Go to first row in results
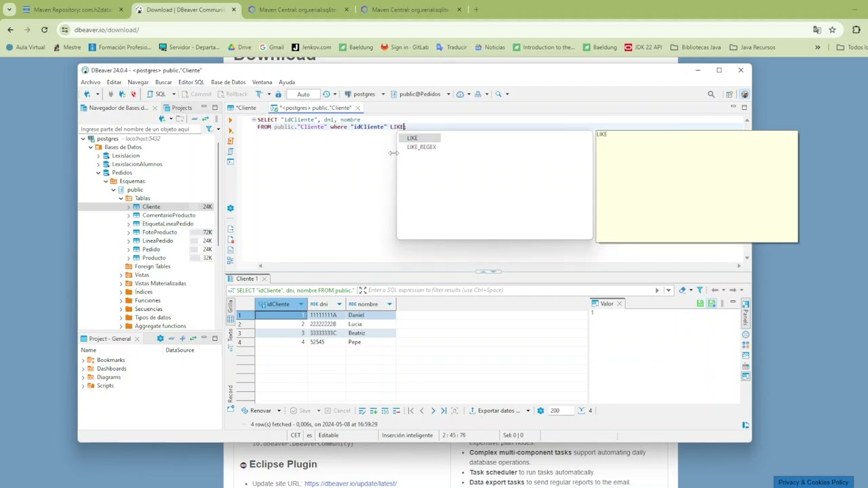 coord(410,411)
